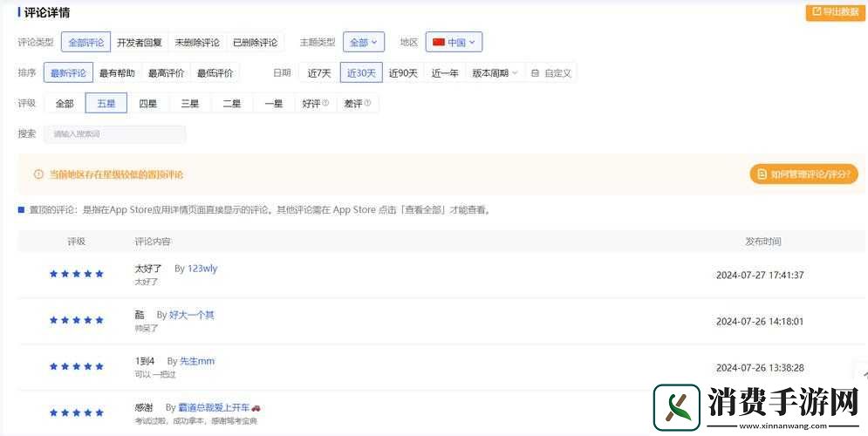
Task: Filter rating by 一星
Action: 273,103
